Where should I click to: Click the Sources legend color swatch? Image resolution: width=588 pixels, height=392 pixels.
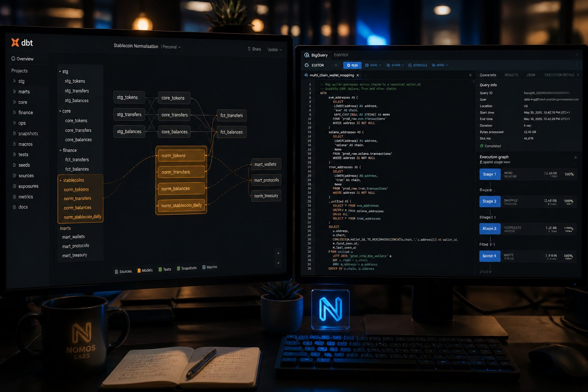116,272
